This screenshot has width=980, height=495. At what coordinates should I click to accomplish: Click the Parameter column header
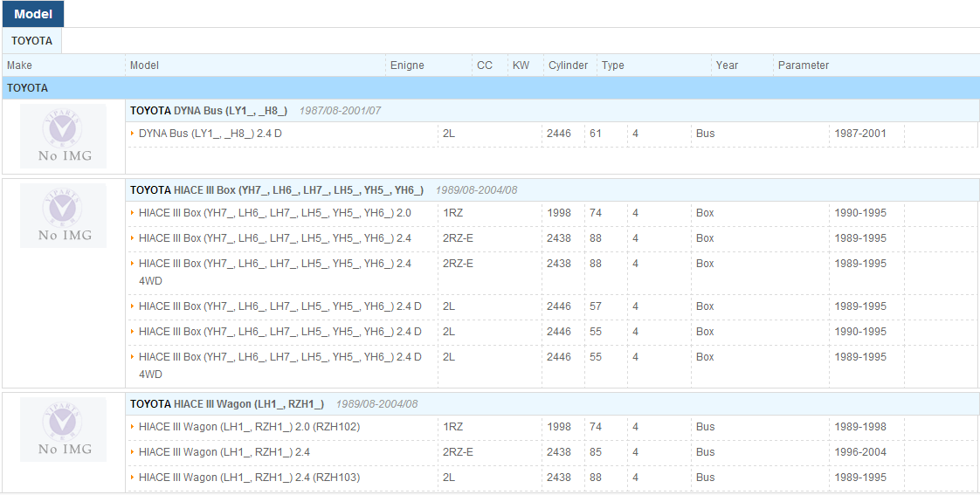tap(804, 65)
